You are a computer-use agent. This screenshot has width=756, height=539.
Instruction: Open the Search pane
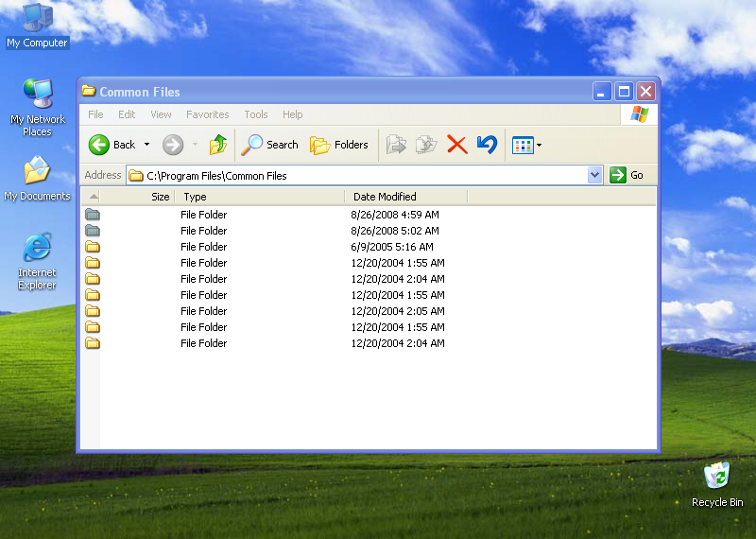tap(269, 145)
